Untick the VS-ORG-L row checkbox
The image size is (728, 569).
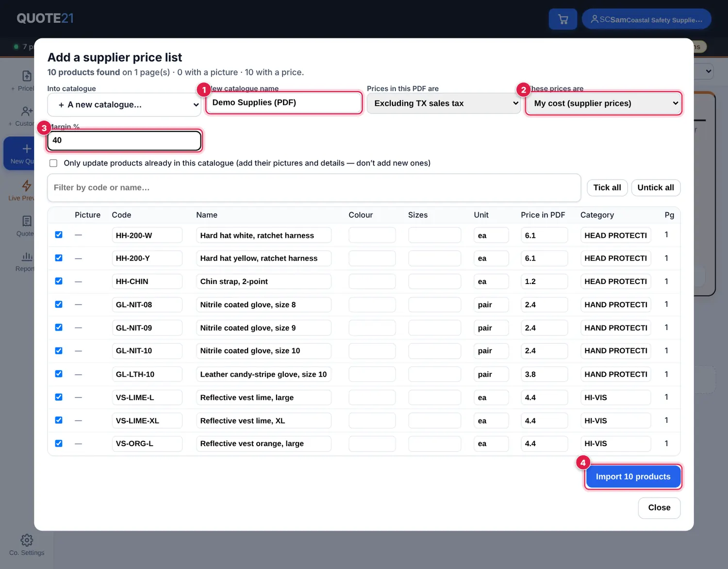coord(59,443)
